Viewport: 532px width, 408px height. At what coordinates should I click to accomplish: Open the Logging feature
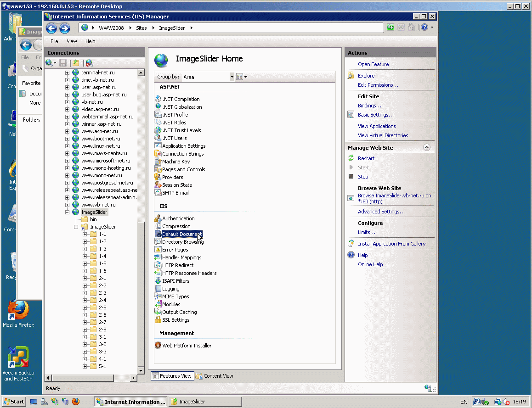click(167, 288)
